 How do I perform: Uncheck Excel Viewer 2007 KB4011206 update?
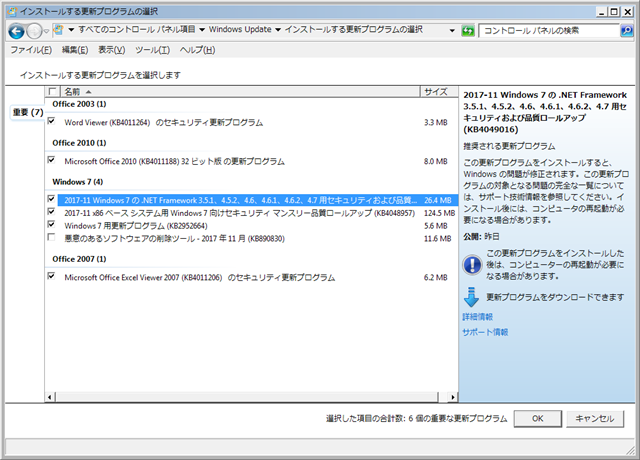[51, 276]
